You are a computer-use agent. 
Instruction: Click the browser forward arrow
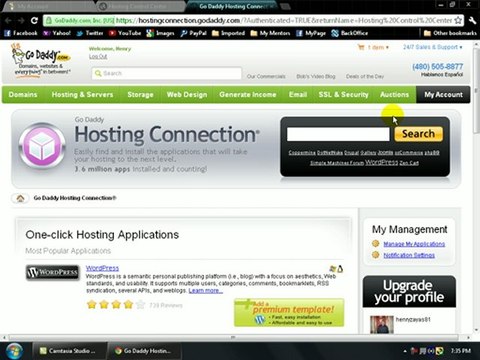click(21, 21)
